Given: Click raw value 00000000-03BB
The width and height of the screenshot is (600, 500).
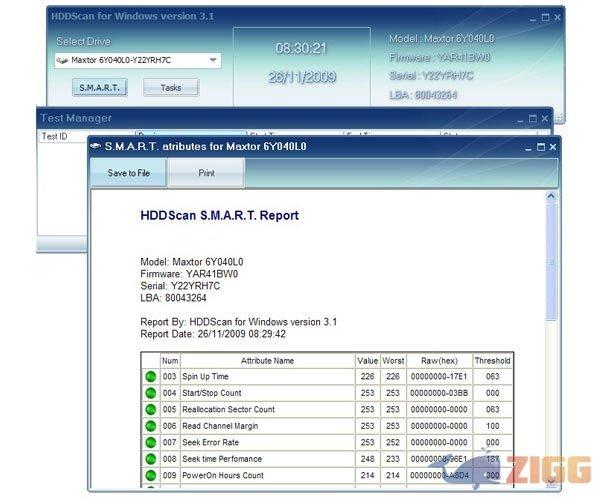Looking at the screenshot, I should tap(439, 393).
